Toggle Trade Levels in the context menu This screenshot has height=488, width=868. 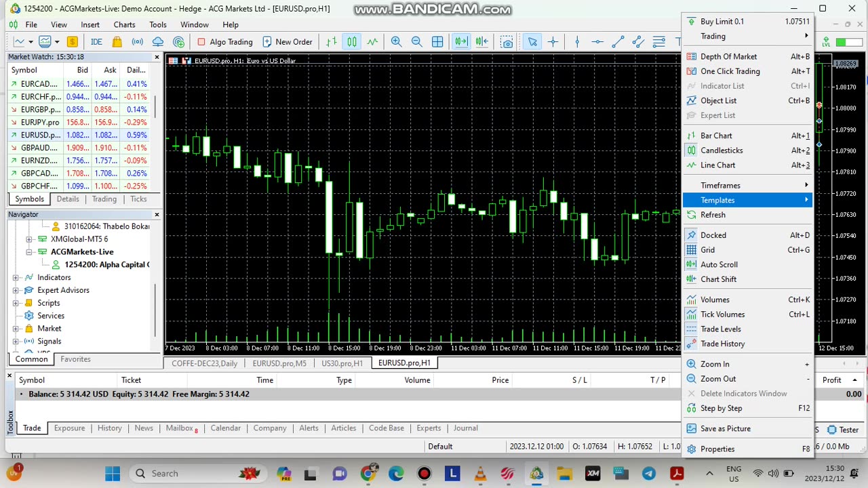click(x=748, y=329)
